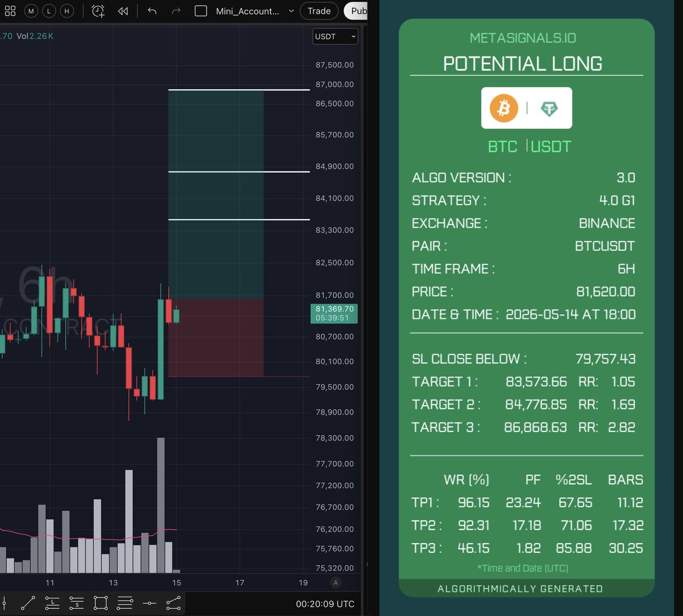Click the H circular toolbar button
Screen dimensions: 683x616
[x=67, y=11]
